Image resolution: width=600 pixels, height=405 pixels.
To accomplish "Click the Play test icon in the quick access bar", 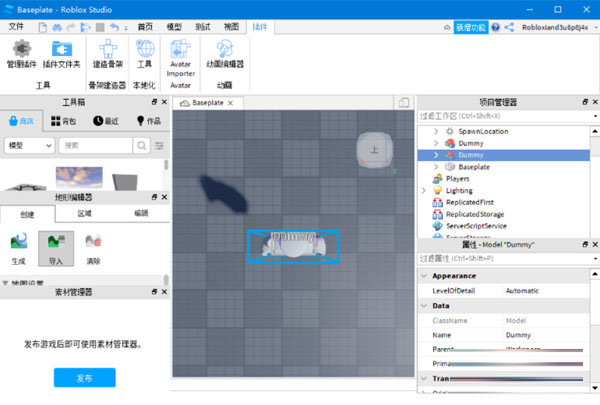I will (x=85, y=27).
